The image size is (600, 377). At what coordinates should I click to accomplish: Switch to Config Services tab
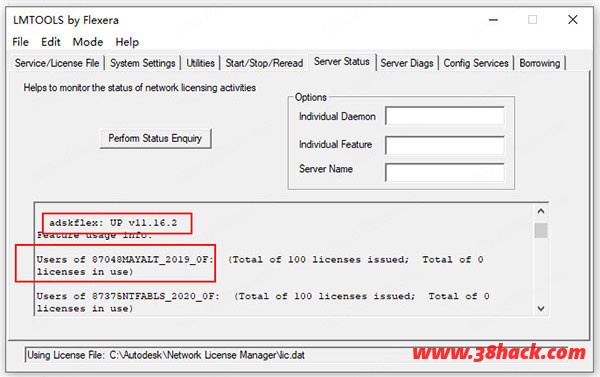coord(476,63)
